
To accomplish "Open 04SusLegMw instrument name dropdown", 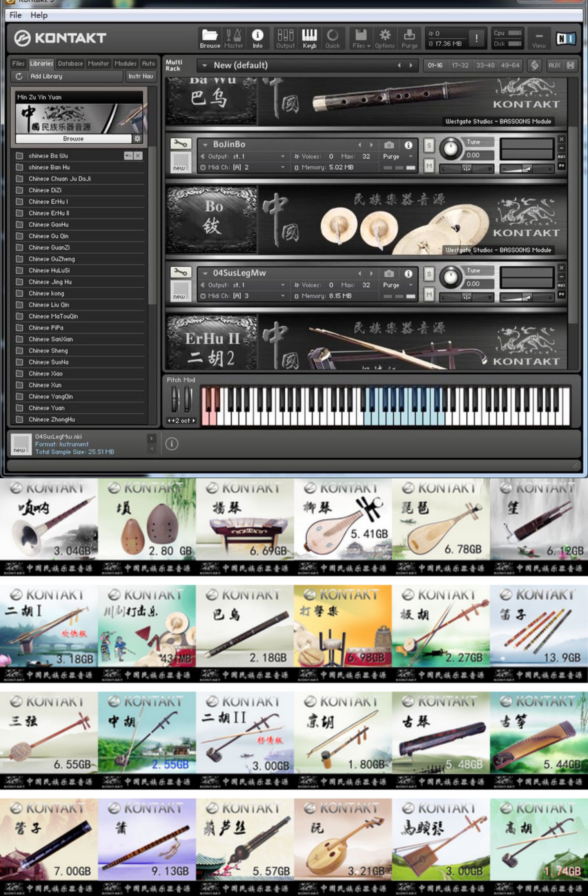I will [205, 273].
